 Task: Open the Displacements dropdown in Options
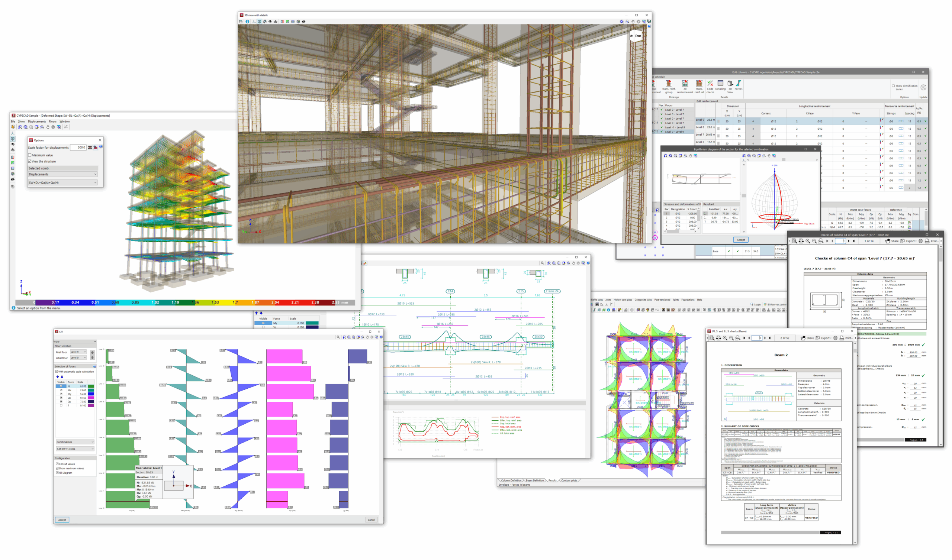coord(63,174)
